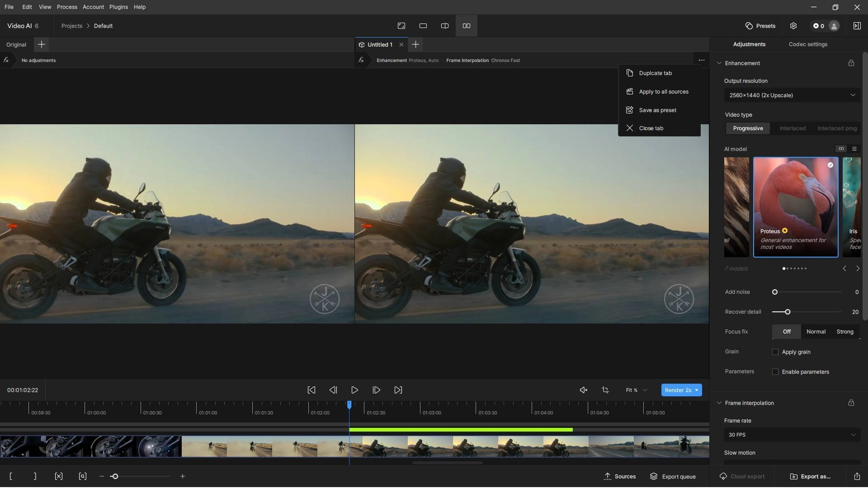Enable the Apply grain checkbox

(x=775, y=352)
